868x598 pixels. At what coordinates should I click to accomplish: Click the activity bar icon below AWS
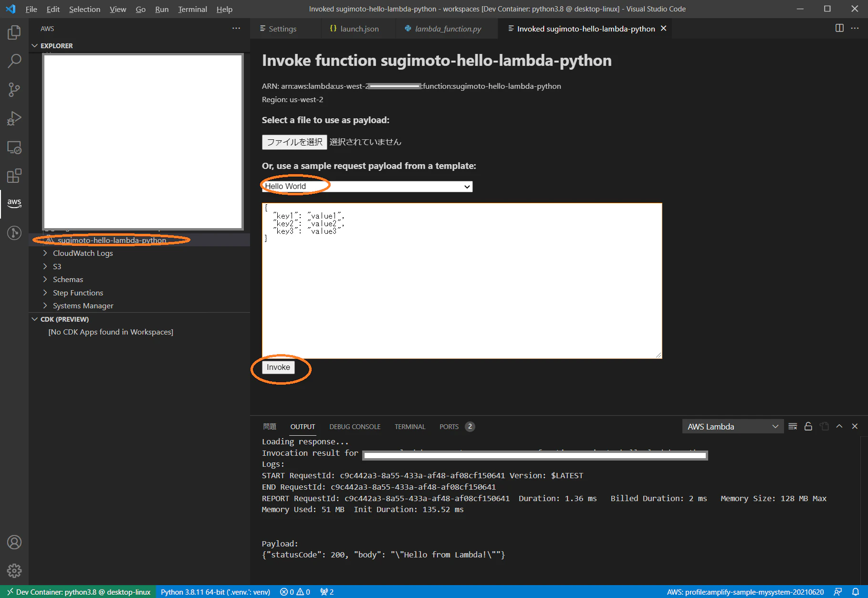click(14, 233)
